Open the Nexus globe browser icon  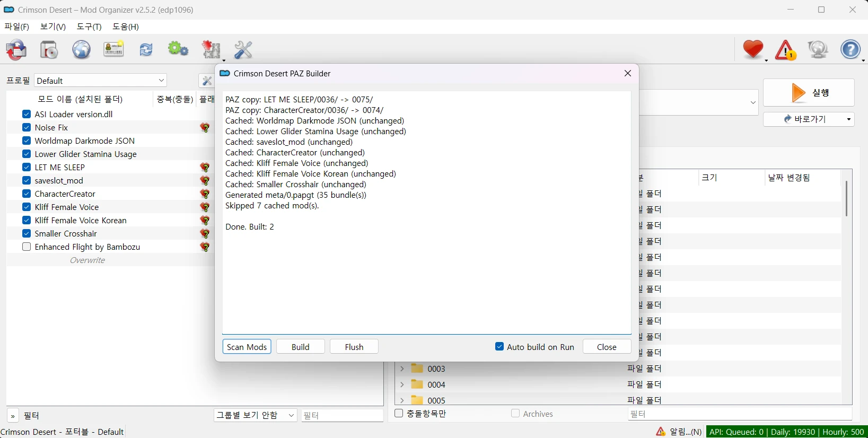81,50
